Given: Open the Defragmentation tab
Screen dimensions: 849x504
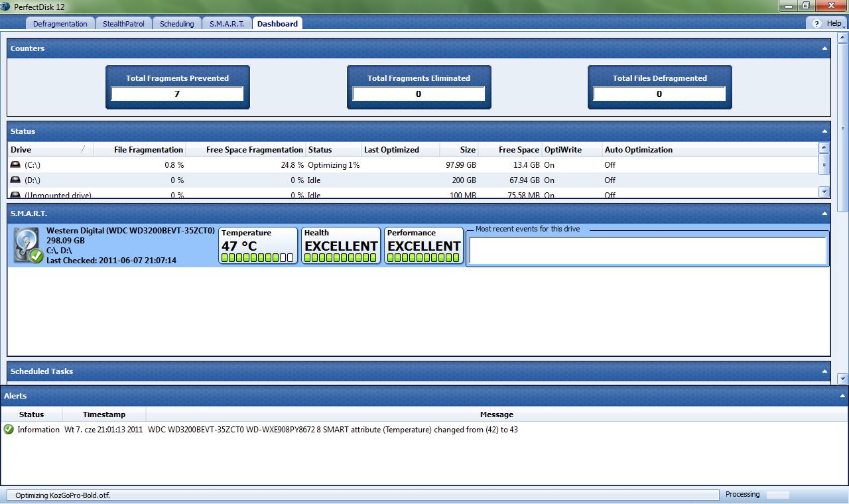Looking at the screenshot, I should [60, 24].
